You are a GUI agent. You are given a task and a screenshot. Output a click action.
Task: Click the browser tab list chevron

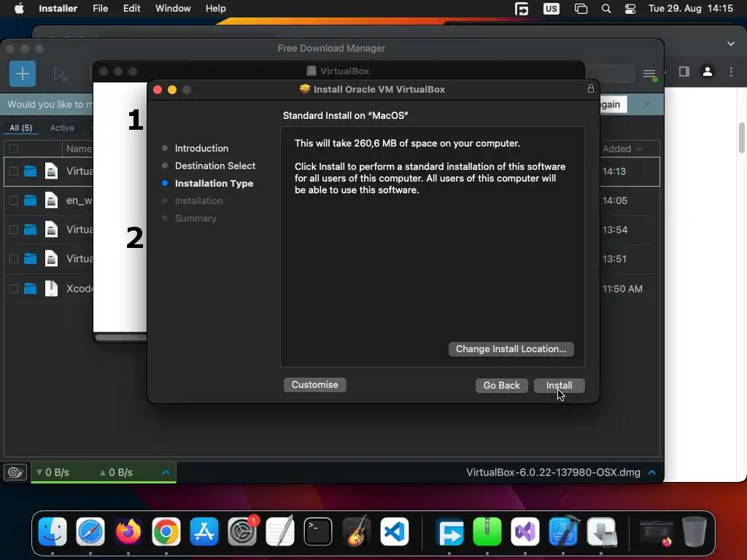[x=731, y=44]
